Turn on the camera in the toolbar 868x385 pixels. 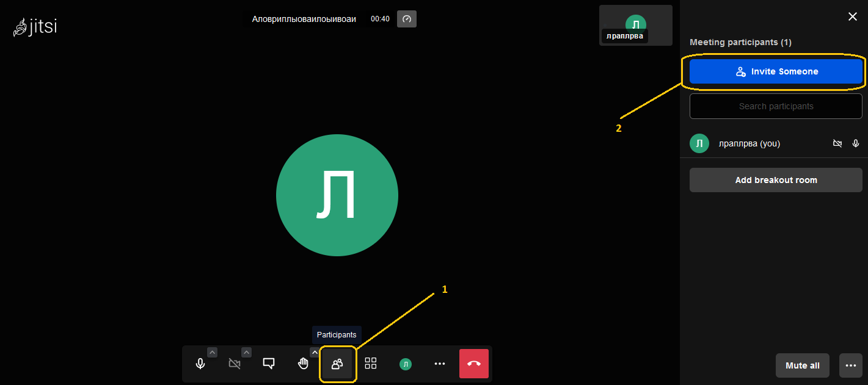click(x=234, y=364)
